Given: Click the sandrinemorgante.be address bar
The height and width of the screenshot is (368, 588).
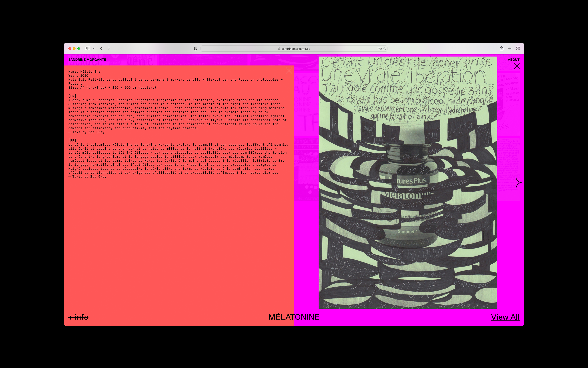Looking at the screenshot, I should coord(294,49).
